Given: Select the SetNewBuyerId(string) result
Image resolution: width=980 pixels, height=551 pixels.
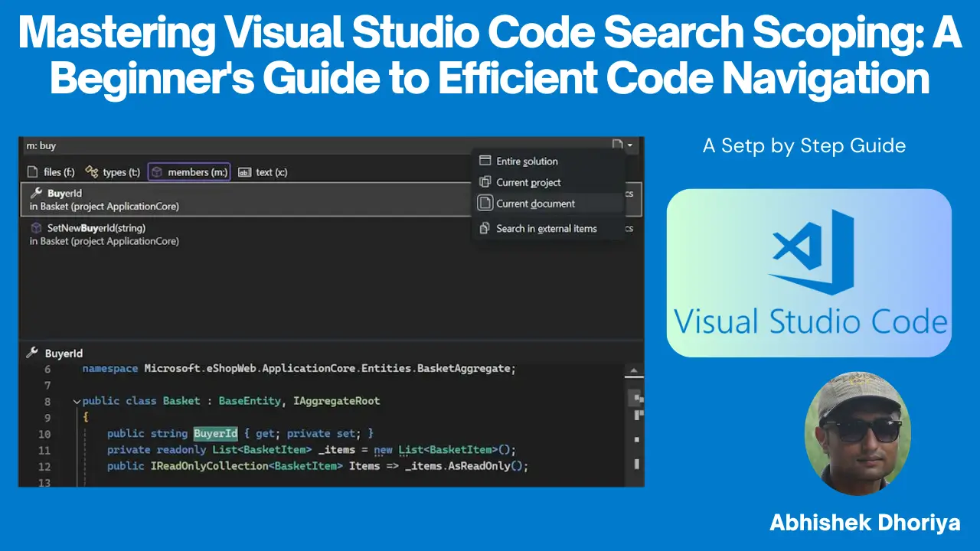Looking at the screenshot, I should pyautogui.click(x=331, y=234).
